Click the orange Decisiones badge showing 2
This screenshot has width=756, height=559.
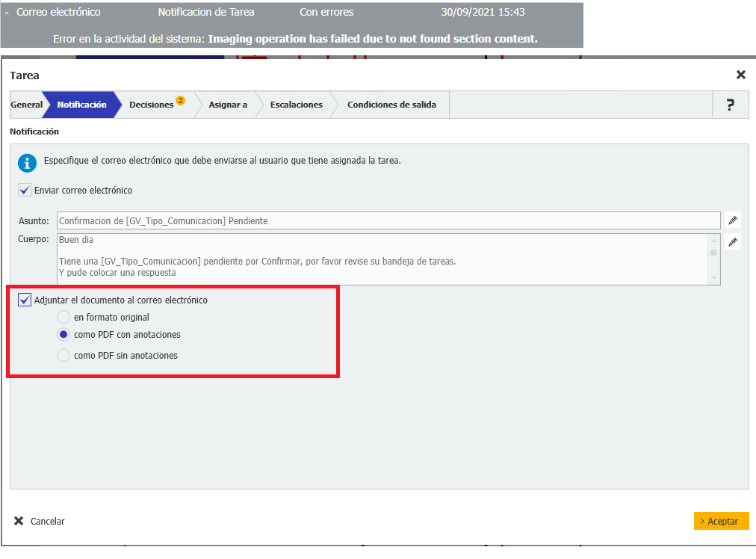coord(180,100)
